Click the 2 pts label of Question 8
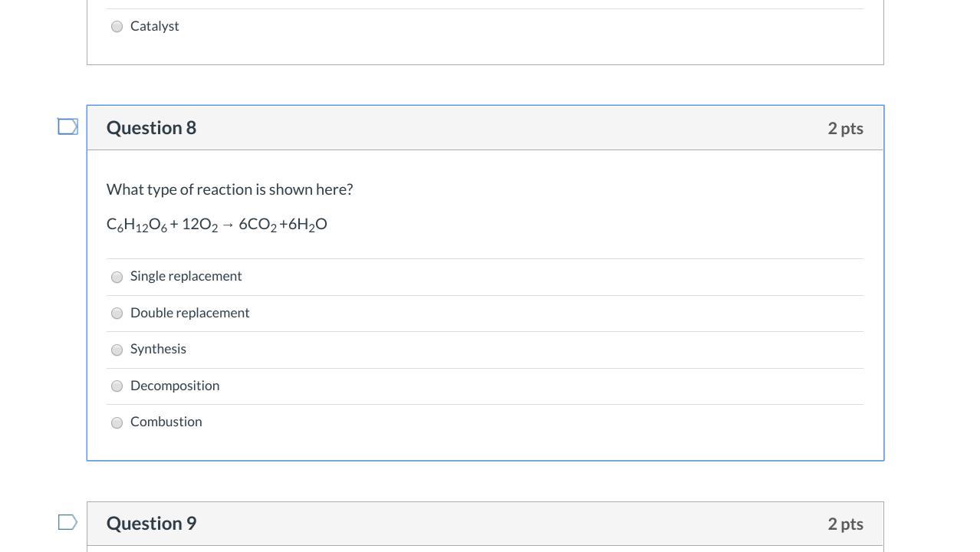 pos(845,129)
